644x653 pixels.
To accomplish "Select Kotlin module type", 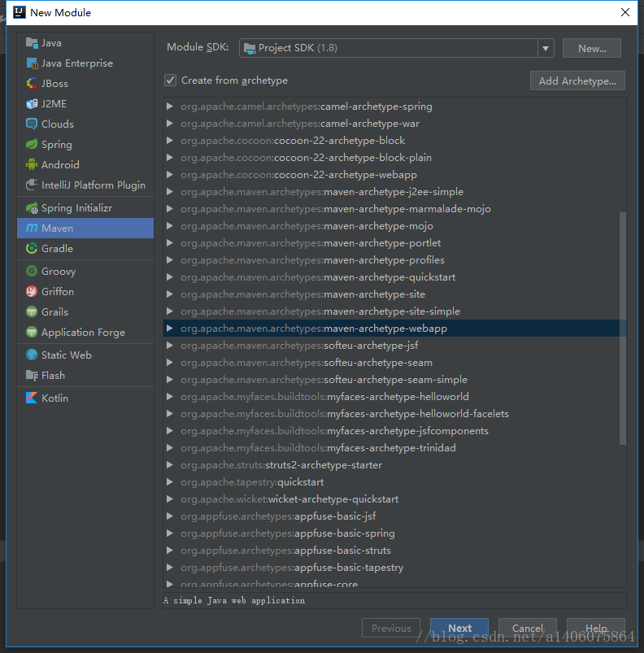I will 85,398.
